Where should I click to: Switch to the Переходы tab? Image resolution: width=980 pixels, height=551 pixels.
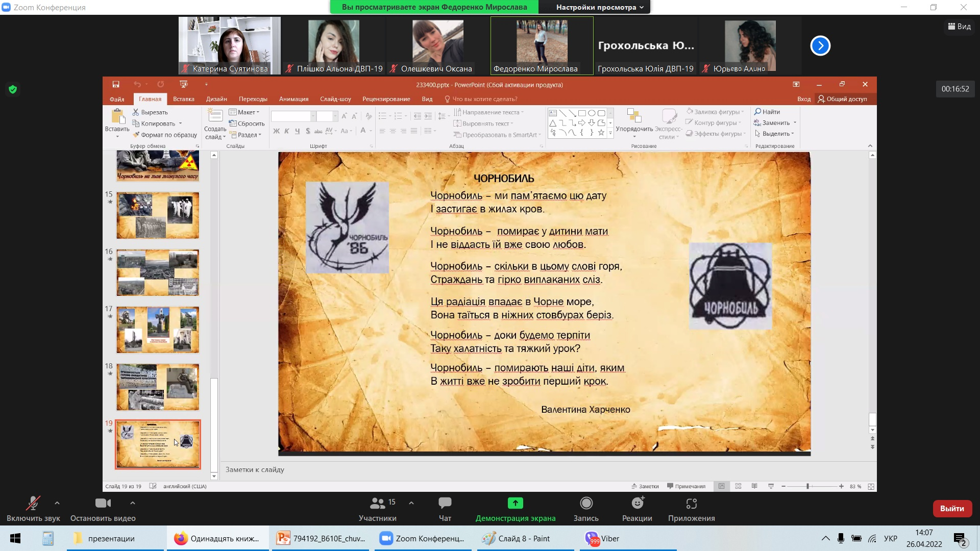(253, 99)
